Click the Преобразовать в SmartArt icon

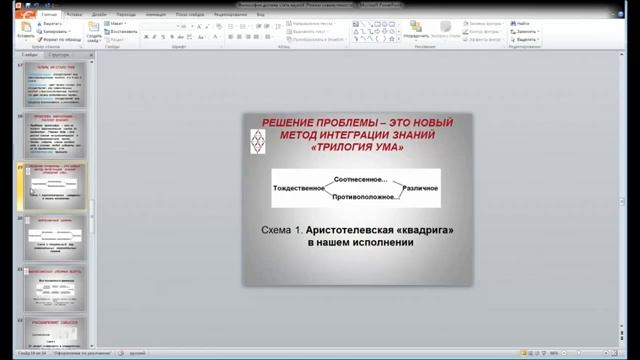click(x=289, y=39)
